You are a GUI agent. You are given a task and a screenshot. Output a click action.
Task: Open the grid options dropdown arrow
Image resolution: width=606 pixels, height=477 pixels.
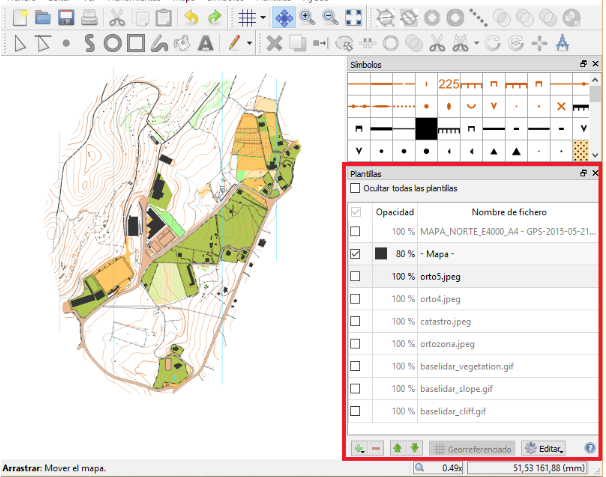262,18
